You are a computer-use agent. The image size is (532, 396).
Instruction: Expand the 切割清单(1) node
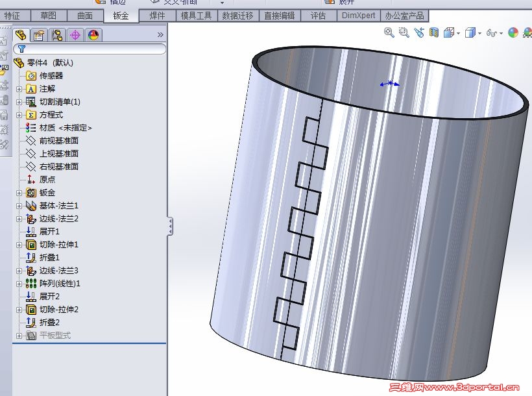coord(19,102)
